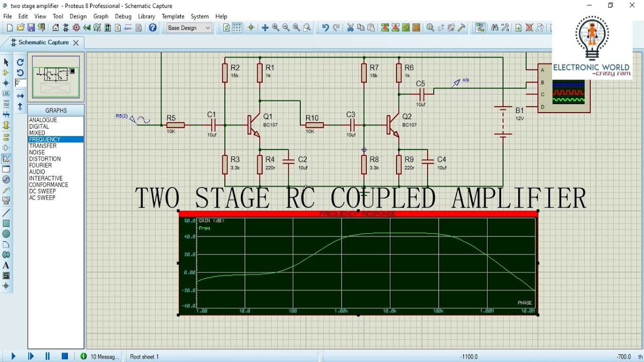Click the rotation angle input field
The width and height of the screenshot is (644, 362).
[20, 83]
